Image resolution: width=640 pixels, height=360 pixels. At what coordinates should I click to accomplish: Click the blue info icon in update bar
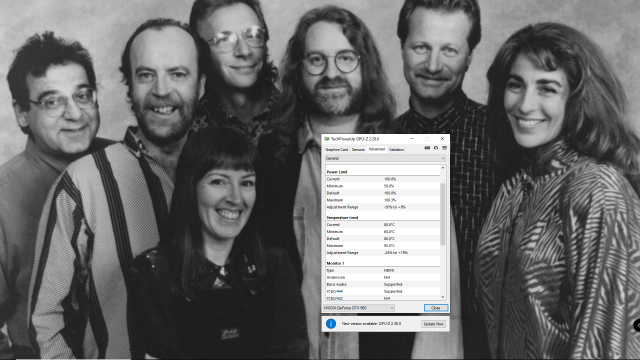331,324
